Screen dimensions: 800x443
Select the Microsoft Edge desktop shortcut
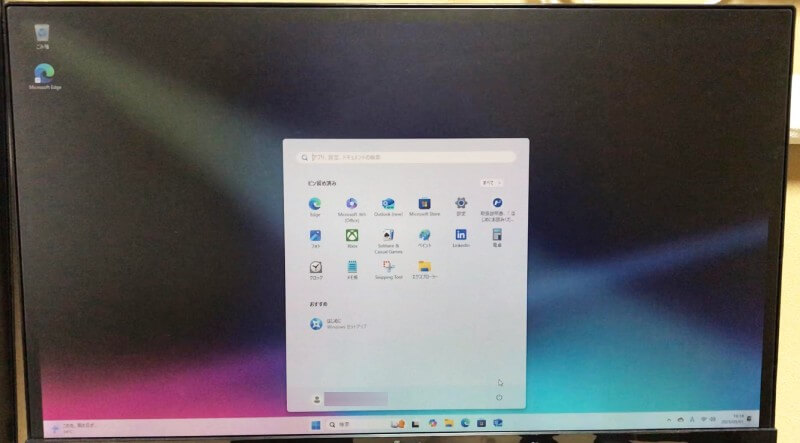45,77
